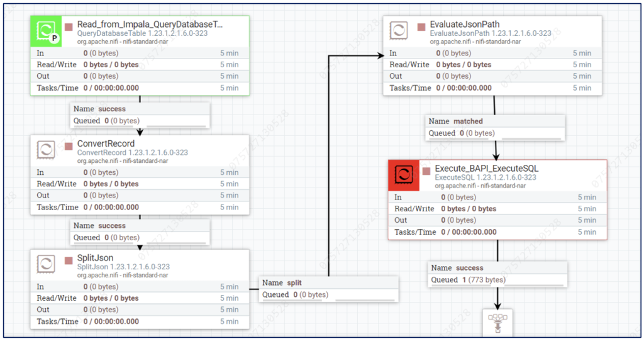Screen dimensions: 644x341
Task: Click Tasks/Time row of Read_from_Impala processor
Action: coord(140,88)
